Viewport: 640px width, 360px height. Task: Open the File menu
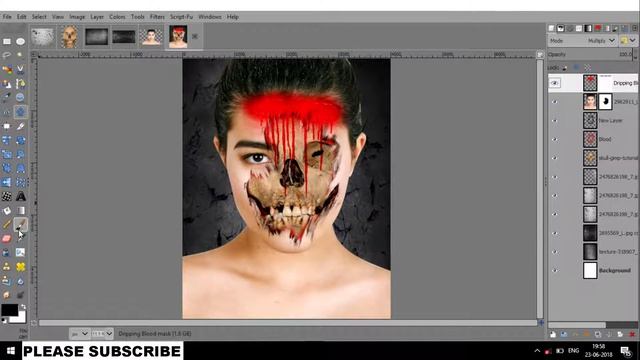click(x=7, y=17)
